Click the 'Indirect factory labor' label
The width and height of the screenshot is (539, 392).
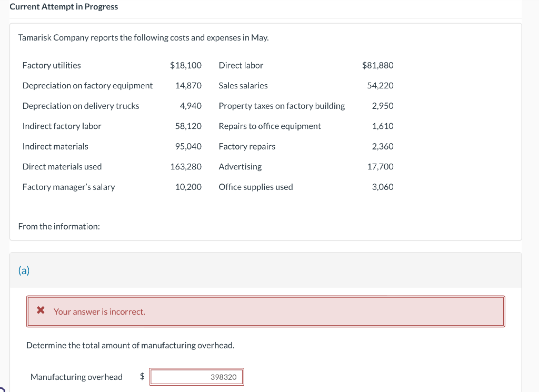[62, 126]
